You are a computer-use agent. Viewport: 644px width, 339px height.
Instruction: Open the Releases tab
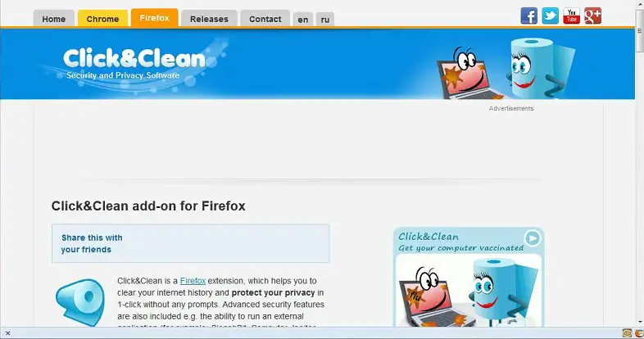click(209, 19)
